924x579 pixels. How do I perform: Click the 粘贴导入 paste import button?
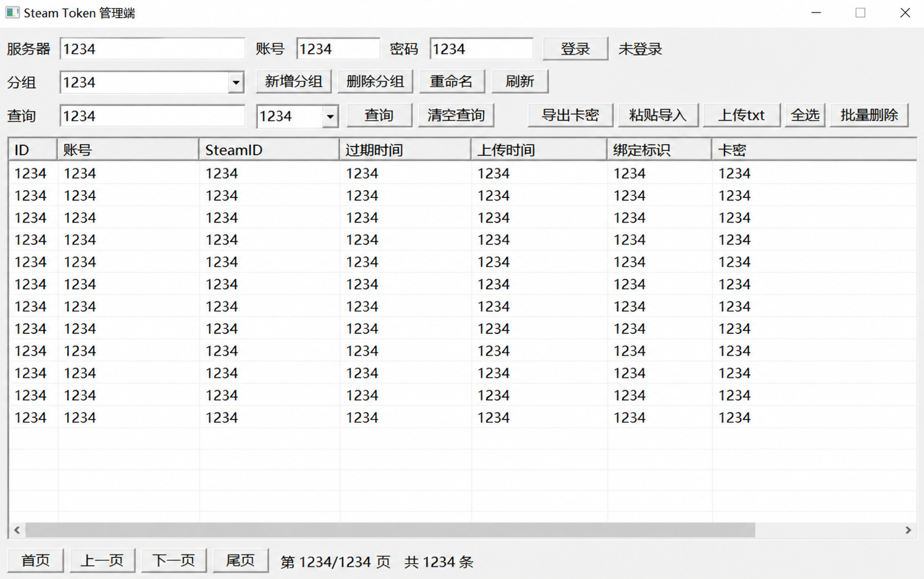tap(657, 115)
